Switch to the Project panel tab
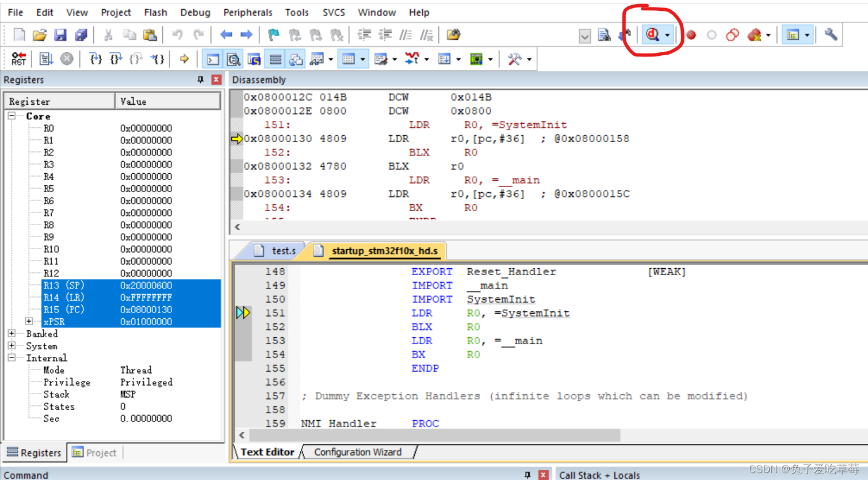Viewport: 868px width, 480px height. [94, 452]
